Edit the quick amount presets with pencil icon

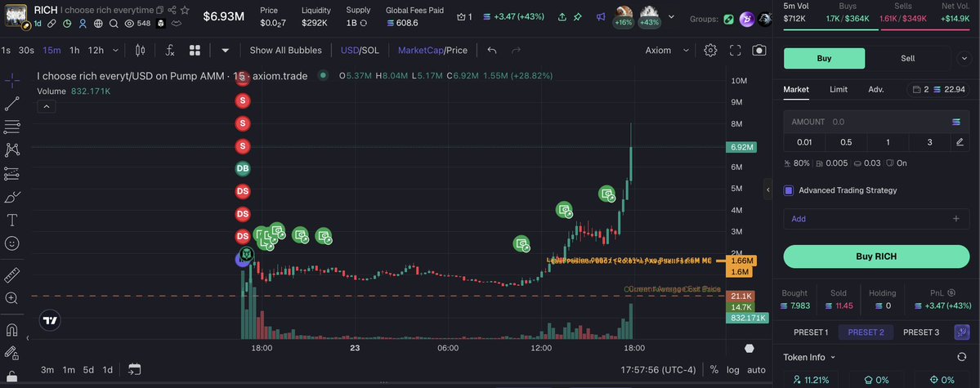(x=960, y=142)
